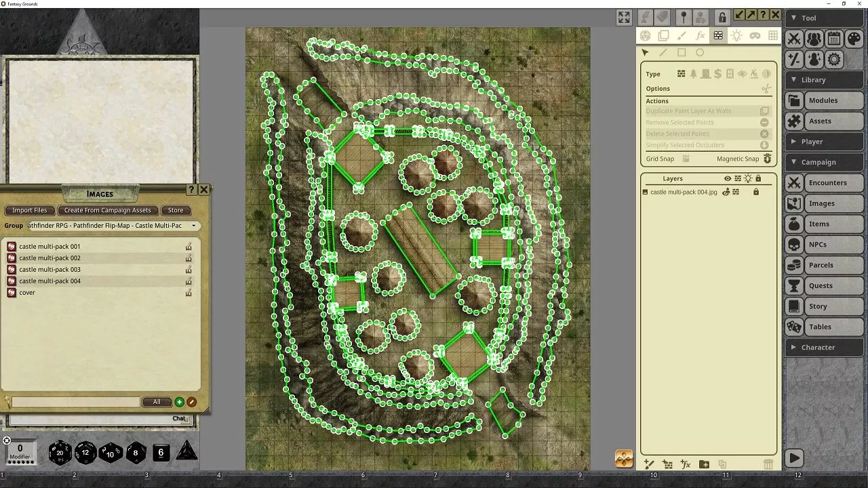Toggle lock in Layers header

coord(758,179)
